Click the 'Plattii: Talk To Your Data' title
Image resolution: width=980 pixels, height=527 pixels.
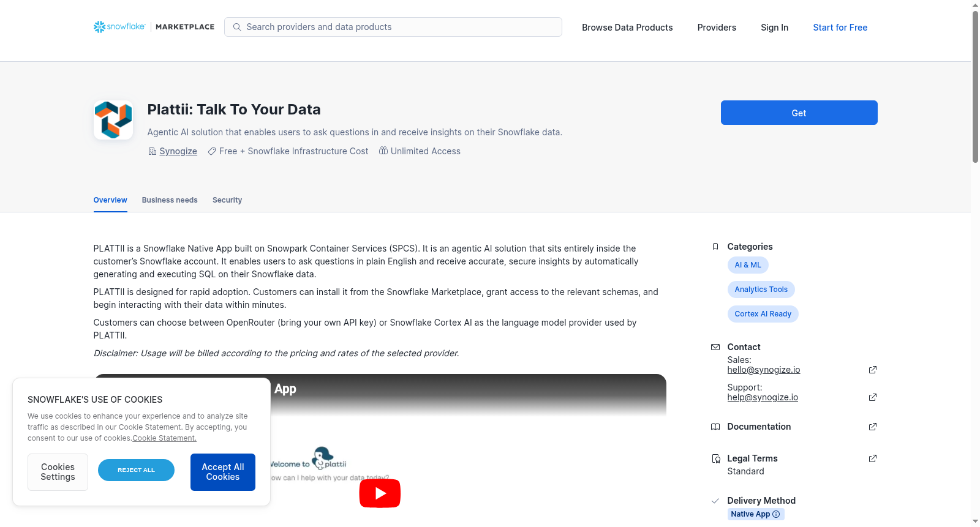tap(234, 110)
